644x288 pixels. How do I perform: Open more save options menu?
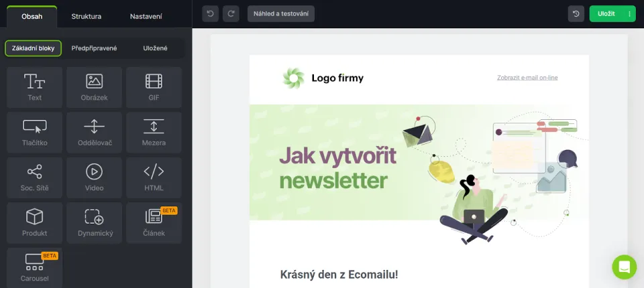[629, 13]
